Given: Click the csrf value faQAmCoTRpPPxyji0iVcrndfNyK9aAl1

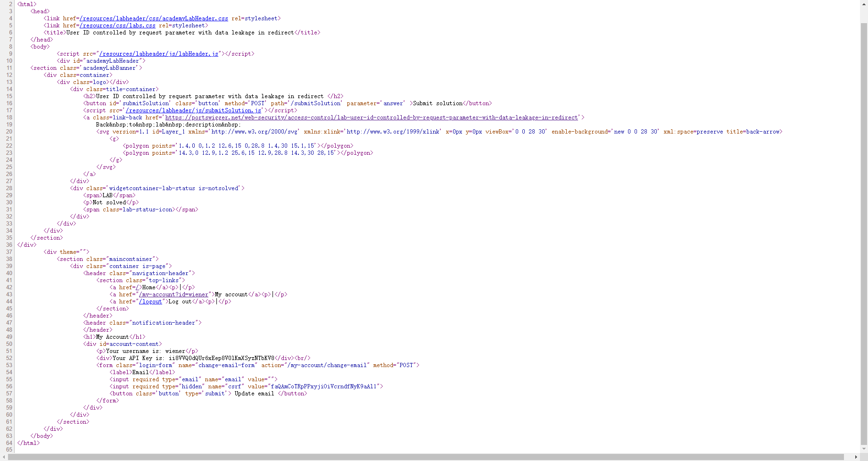Looking at the screenshot, I should click(x=323, y=386).
